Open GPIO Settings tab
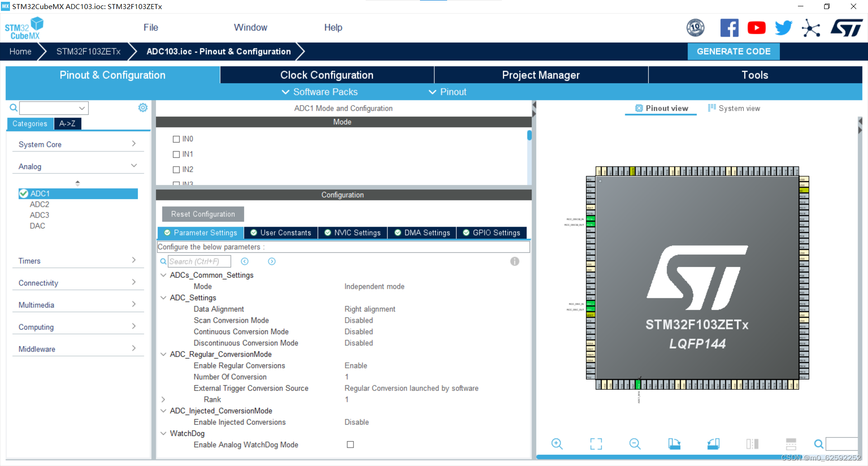This screenshot has width=868, height=466. (x=492, y=233)
